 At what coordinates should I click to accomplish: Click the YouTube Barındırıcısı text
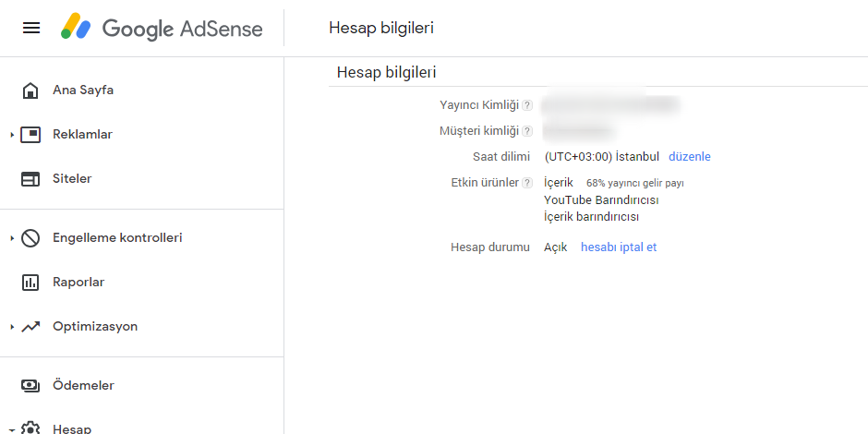coord(601,199)
